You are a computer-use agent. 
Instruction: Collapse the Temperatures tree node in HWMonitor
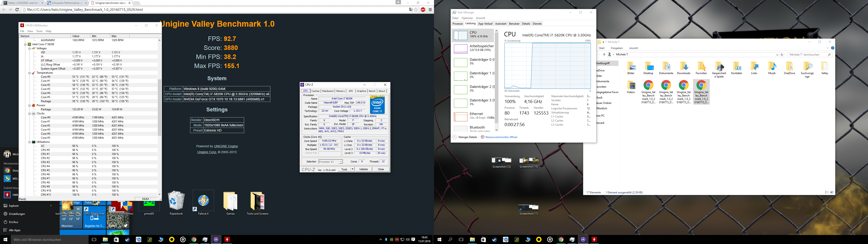click(x=29, y=73)
